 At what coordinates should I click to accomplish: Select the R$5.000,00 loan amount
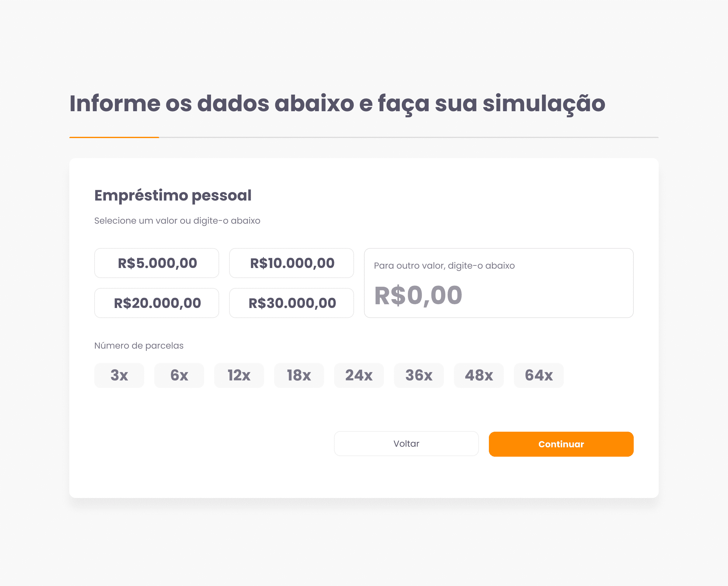(x=157, y=263)
